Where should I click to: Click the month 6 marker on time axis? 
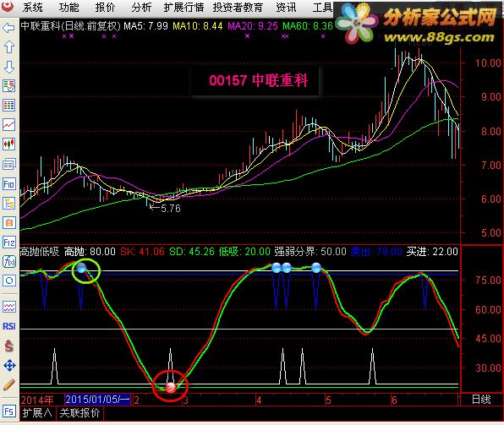pos(394,400)
